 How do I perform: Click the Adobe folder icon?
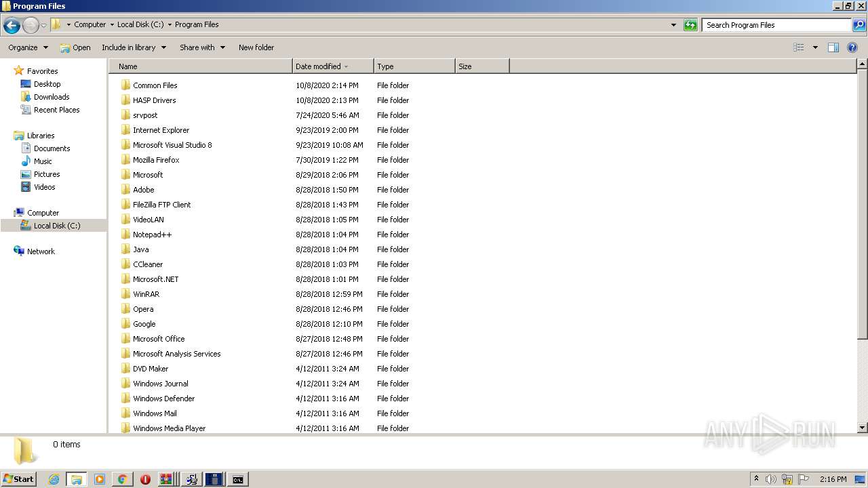pyautogui.click(x=126, y=190)
